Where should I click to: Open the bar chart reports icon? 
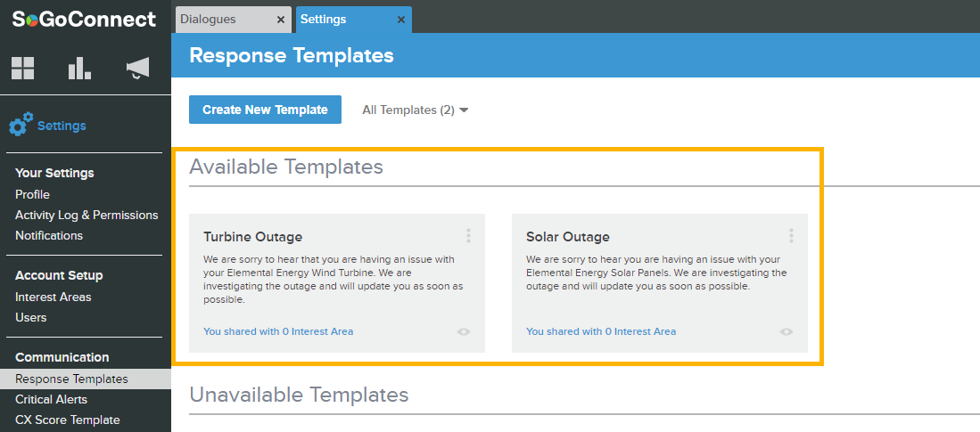coord(79,68)
